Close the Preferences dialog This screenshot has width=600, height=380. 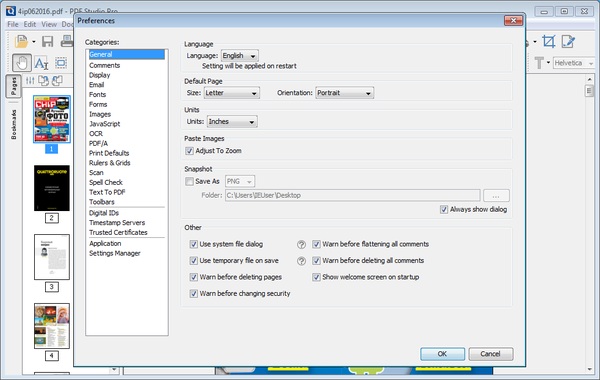coord(514,20)
